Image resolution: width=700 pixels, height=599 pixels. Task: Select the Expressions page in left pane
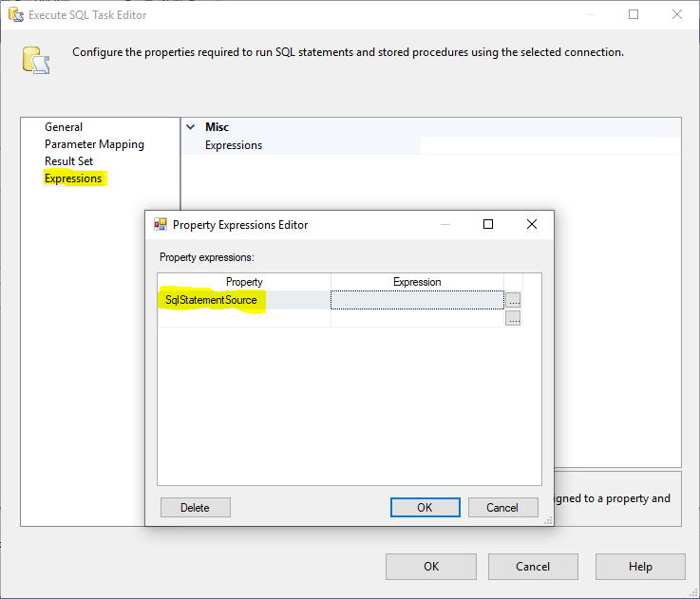[73, 178]
